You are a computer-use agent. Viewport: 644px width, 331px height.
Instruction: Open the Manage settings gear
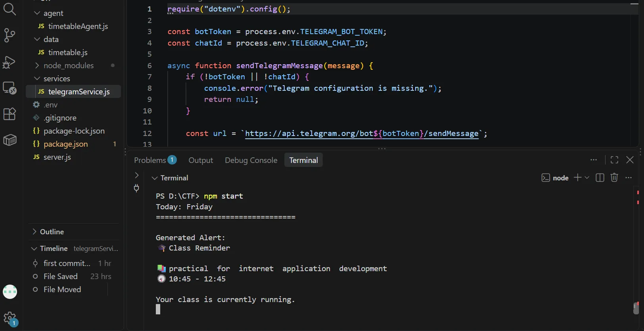[x=10, y=318]
